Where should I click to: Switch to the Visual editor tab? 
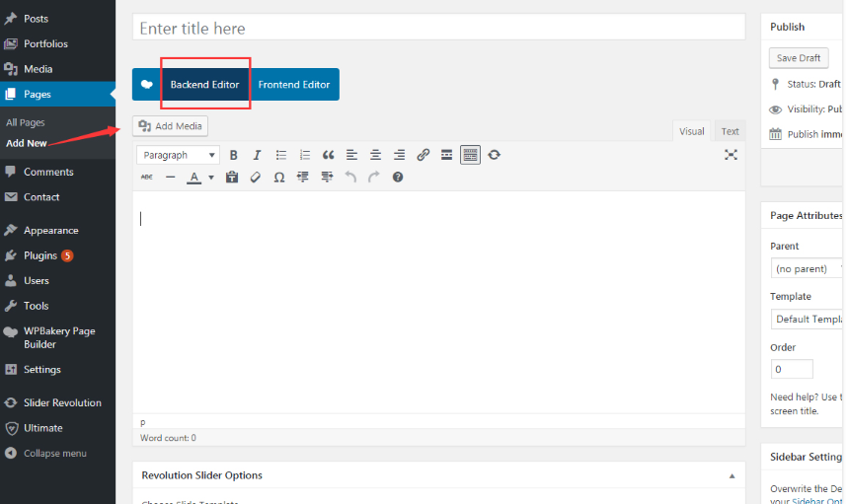692,131
